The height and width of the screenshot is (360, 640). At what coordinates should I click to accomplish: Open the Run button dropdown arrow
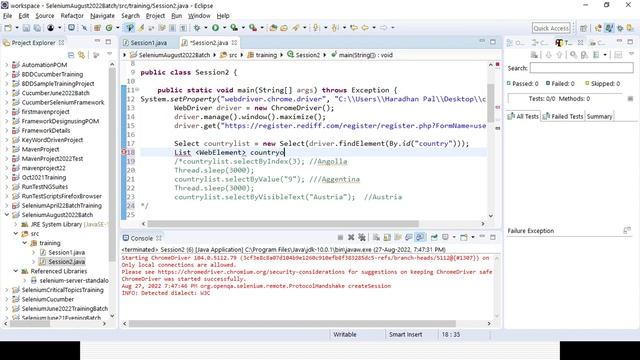point(224,28)
